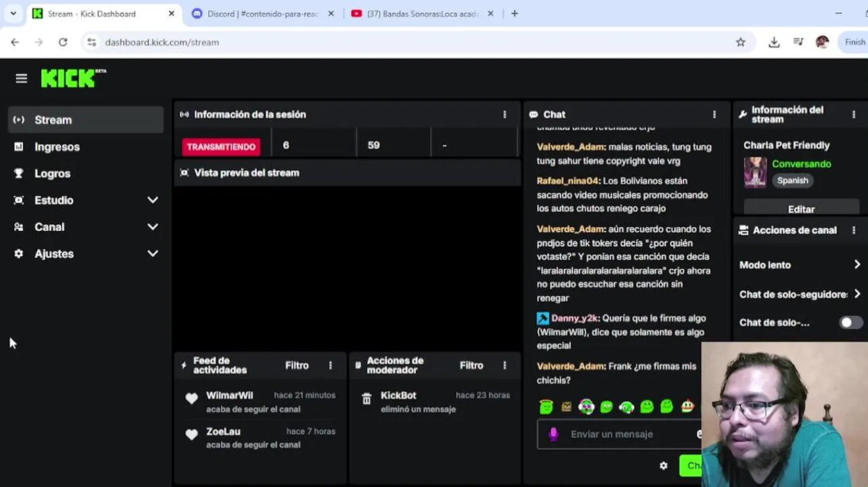
Task: Click the session stat value 59
Action: 374,145
